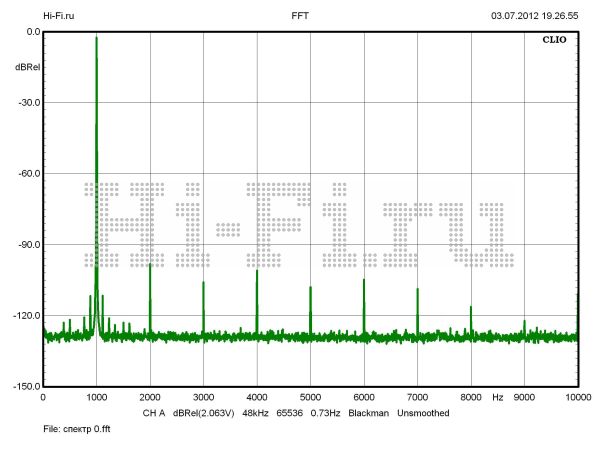Click the Hz unit label on X-axis
This screenshot has height=450, width=600.
(497, 397)
